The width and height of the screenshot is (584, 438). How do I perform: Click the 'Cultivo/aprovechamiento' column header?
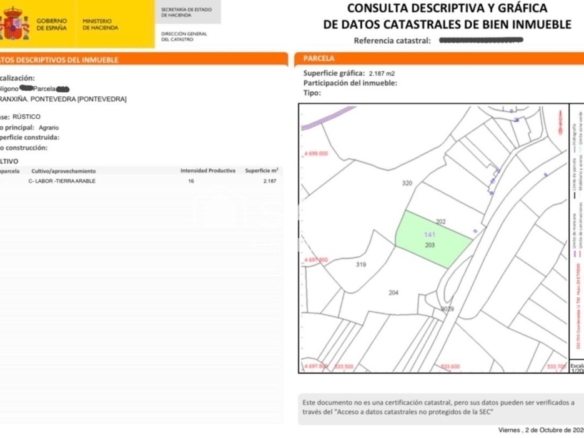[63, 171]
